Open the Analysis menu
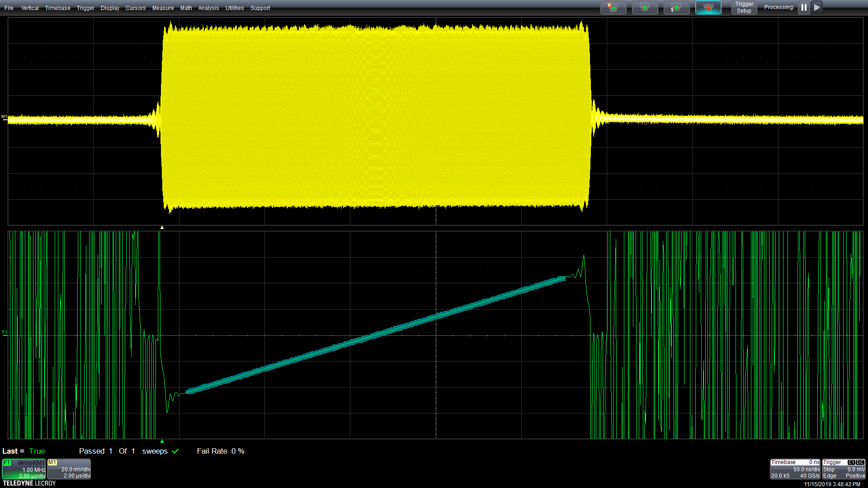 pyautogui.click(x=208, y=8)
